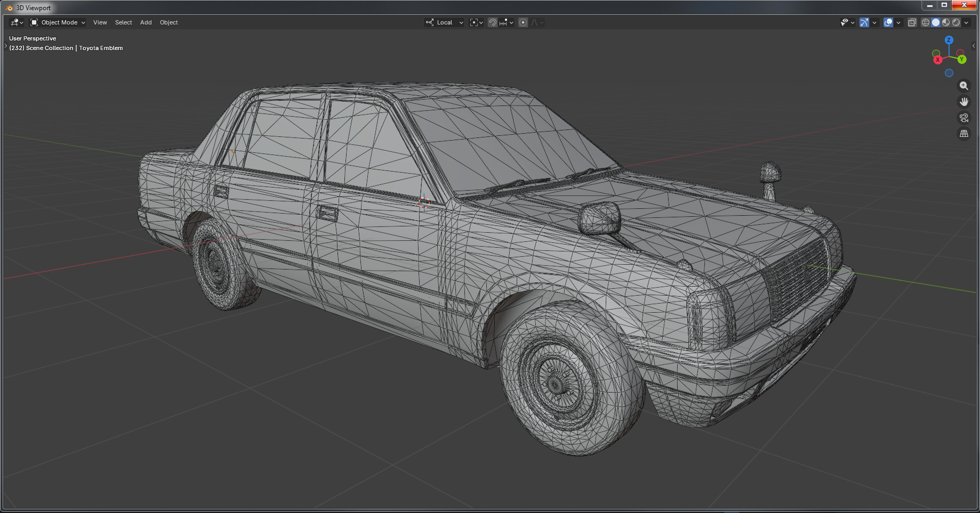The height and width of the screenshot is (513, 980).
Task: Click the "3D Viewport" window title
Action: 34,8
